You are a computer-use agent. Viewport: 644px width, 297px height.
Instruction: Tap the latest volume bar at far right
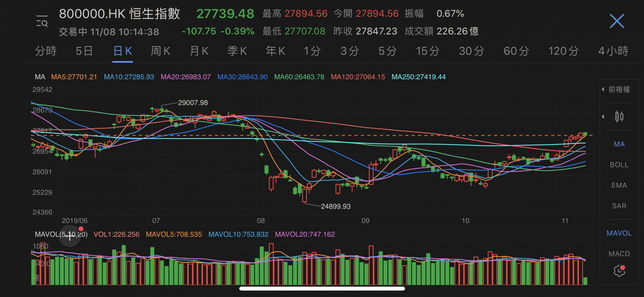585,280
